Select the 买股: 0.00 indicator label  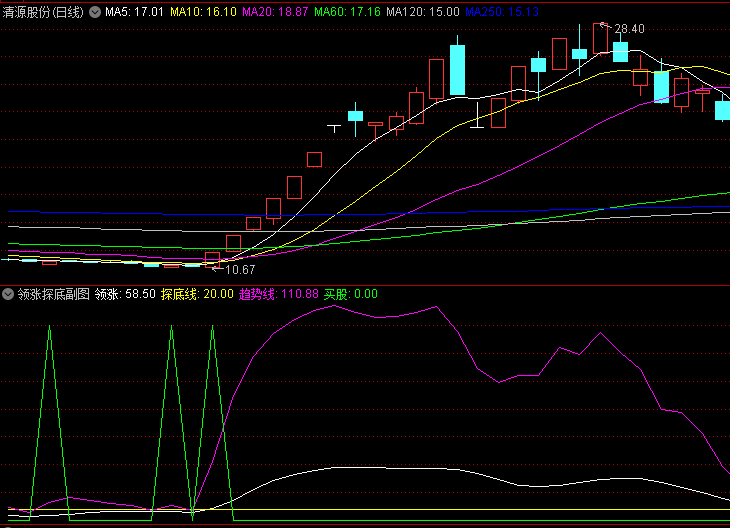[351, 294]
